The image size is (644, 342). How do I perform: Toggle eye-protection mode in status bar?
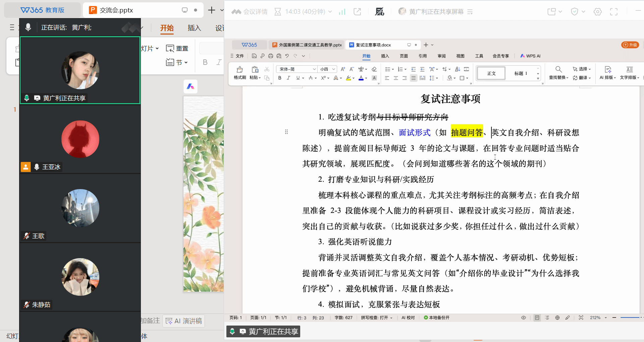523,318
